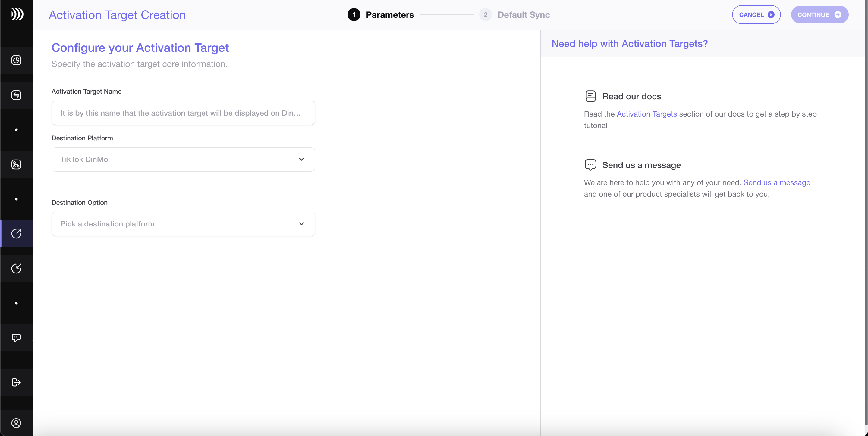Select the highlighted sidebar outgoing arrow icon
This screenshot has height=436, width=868.
[16, 234]
